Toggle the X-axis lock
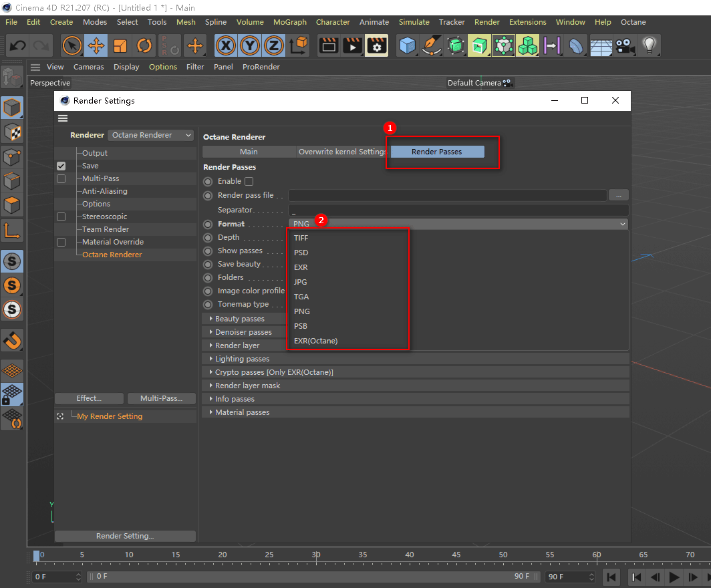711x588 pixels. tap(227, 46)
